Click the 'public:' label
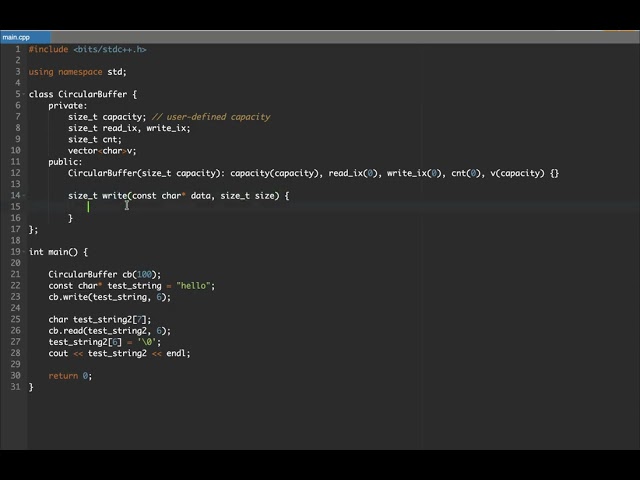Viewport: 640px width, 480px height. [65, 162]
